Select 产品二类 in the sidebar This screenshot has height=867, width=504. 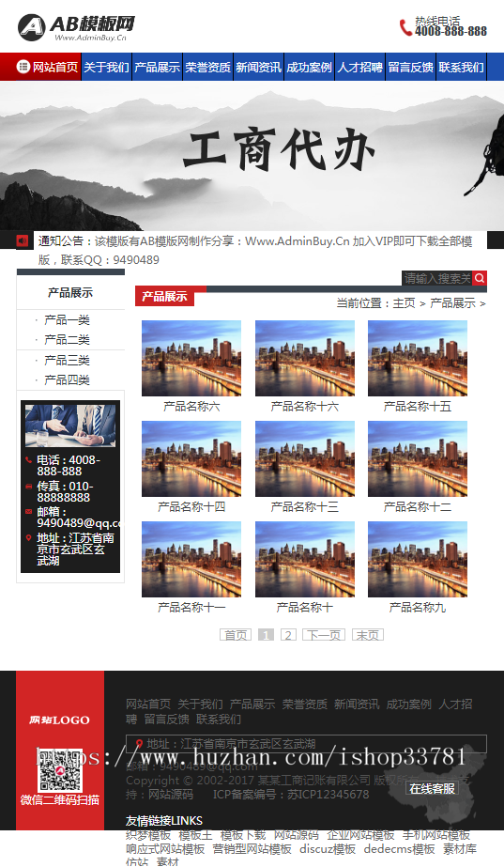click(67, 339)
